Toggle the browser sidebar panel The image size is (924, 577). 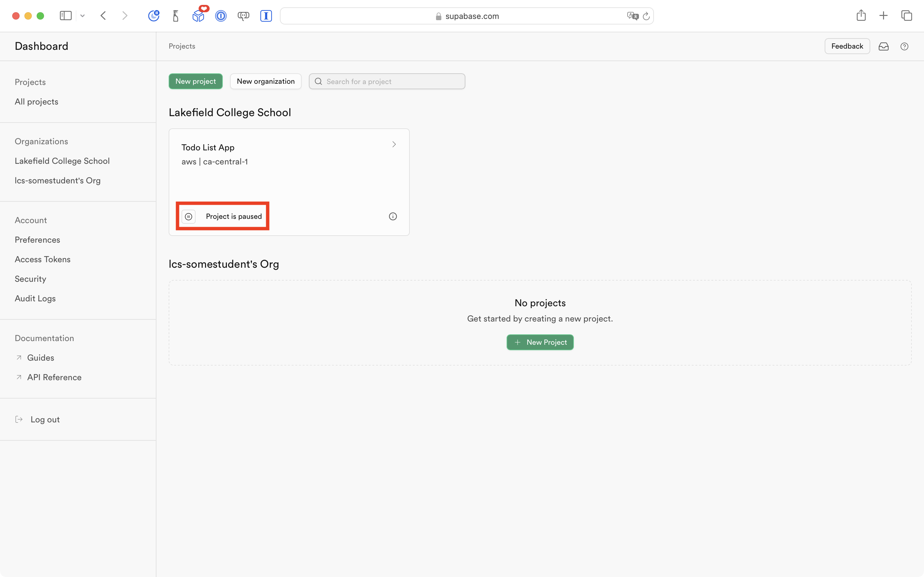(66, 16)
